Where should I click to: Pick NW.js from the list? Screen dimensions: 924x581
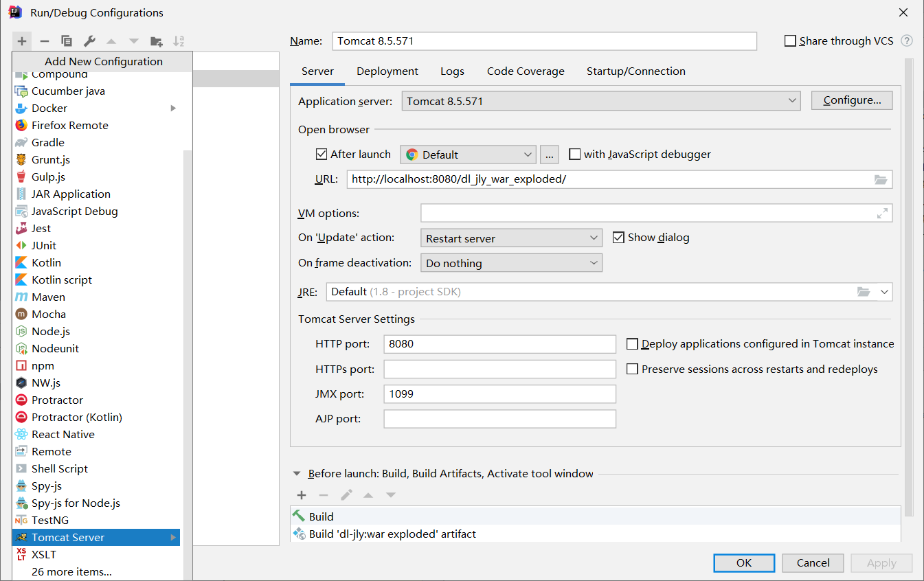click(x=96, y=383)
